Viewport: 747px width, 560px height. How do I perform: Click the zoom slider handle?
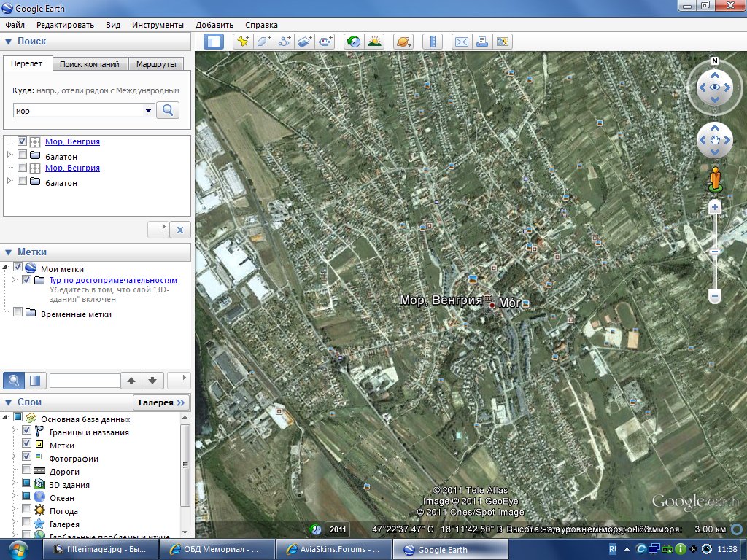click(x=715, y=251)
